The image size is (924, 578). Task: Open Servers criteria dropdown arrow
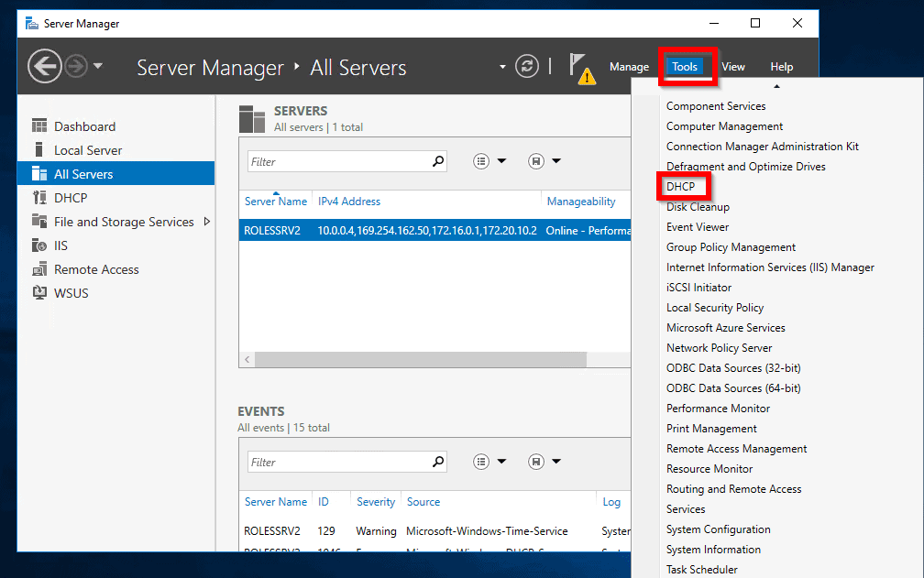click(x=501, y=160)
